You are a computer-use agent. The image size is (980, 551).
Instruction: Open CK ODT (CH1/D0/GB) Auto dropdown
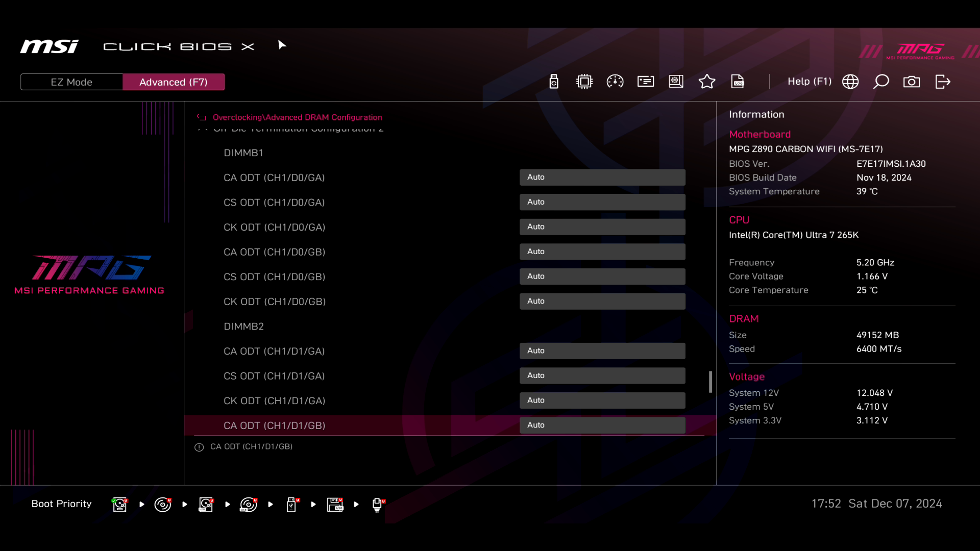[x=602, y=301]
